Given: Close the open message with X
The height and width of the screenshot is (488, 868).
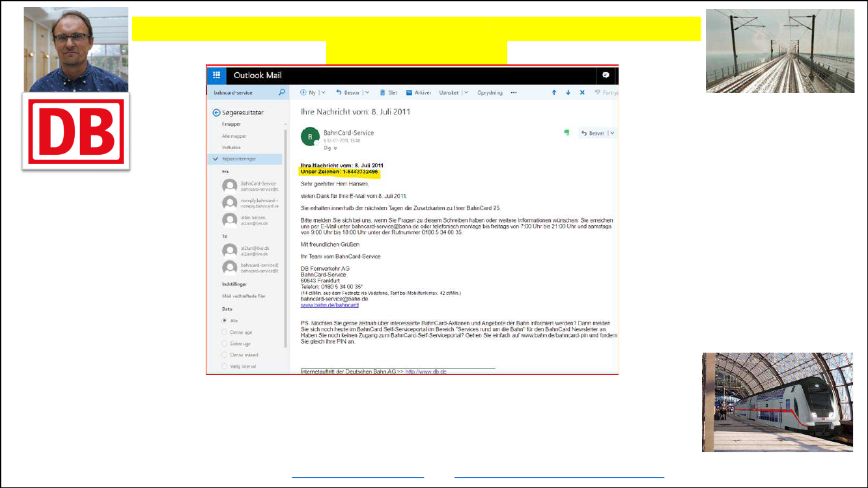Looking at the screenshot, I should 582,93.
